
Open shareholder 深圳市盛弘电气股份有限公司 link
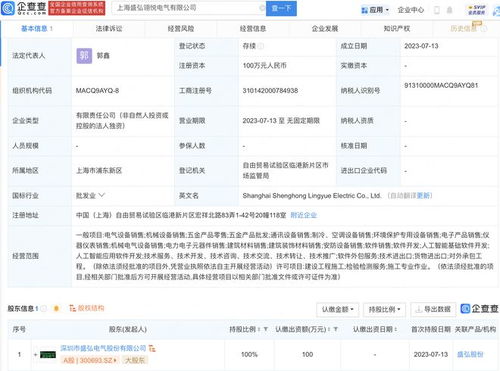(103, 348)
